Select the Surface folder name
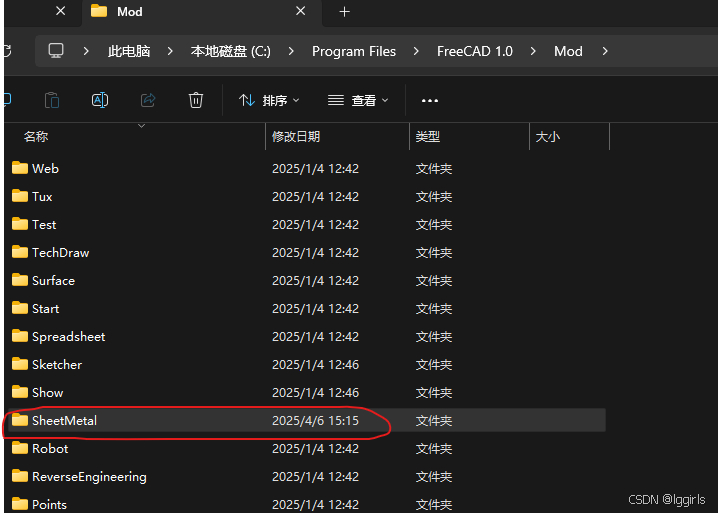 (53, 280)
